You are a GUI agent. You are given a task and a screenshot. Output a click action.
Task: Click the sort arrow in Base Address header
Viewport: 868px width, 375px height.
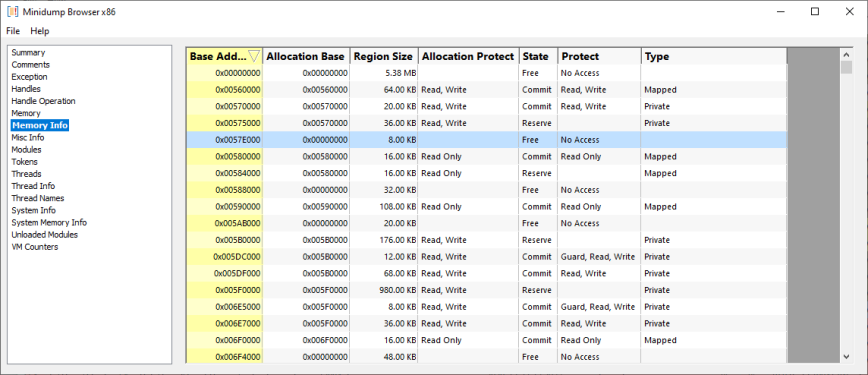click(x=254, y=56)
